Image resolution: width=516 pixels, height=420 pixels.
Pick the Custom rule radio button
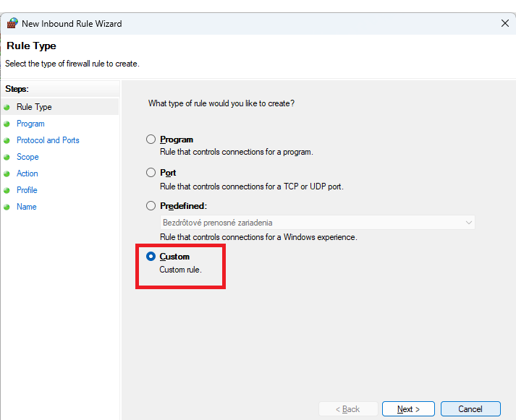[x=151, y=257]
